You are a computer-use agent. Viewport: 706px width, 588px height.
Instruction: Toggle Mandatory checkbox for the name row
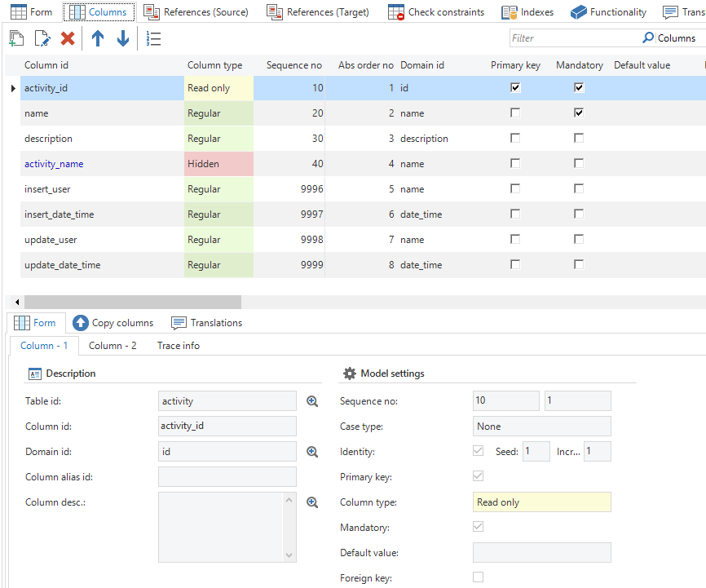tap(579, 113)
